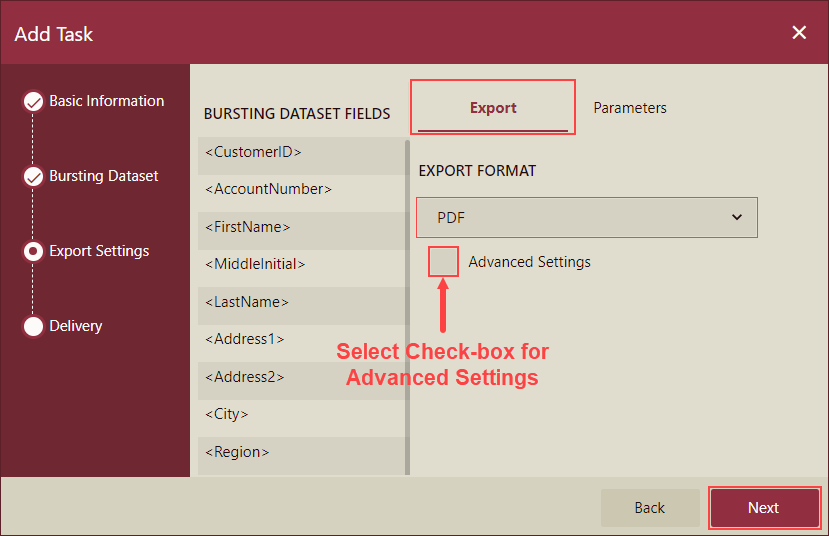Click the Advanced Settings label text
829x536 pixels.
coord(529,262)
